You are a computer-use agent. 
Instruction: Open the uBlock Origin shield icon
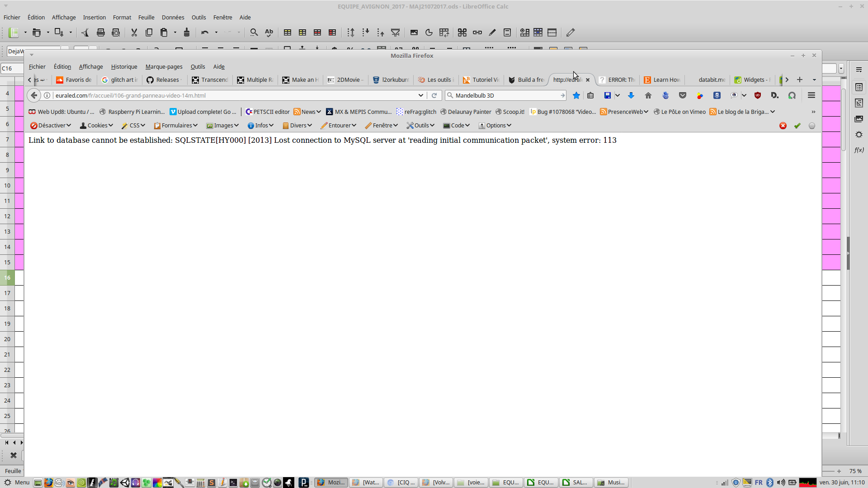[758, 95]
